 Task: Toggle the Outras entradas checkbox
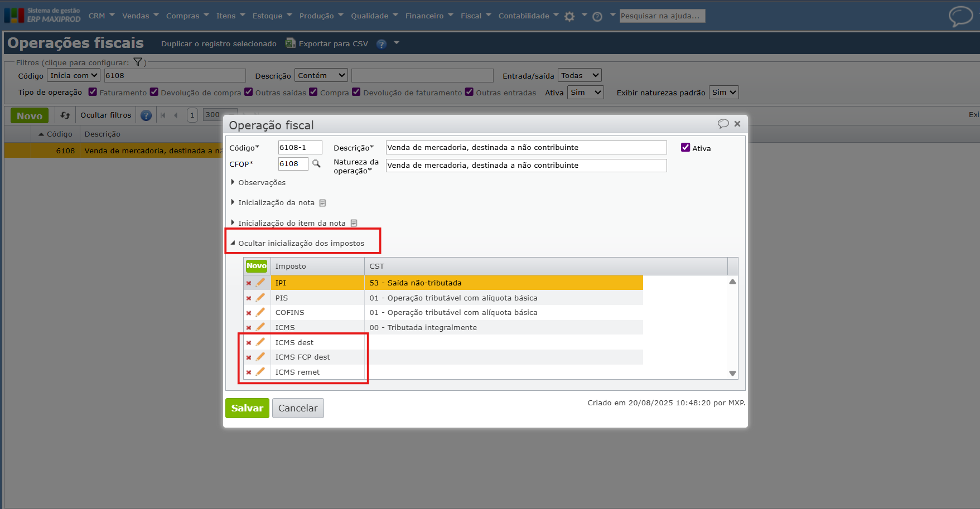[x=469, y=92]
